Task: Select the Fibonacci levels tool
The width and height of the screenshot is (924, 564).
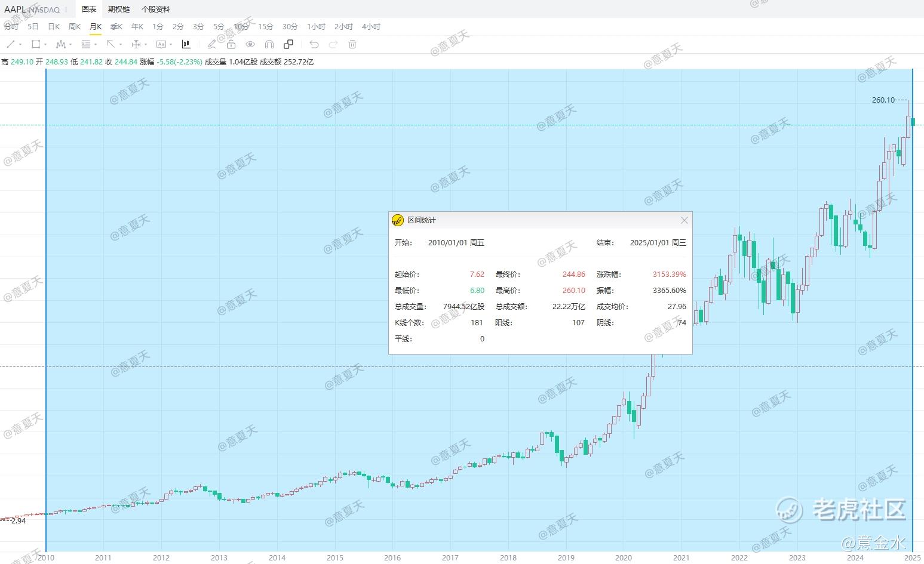Action: (x=86, y=44)
